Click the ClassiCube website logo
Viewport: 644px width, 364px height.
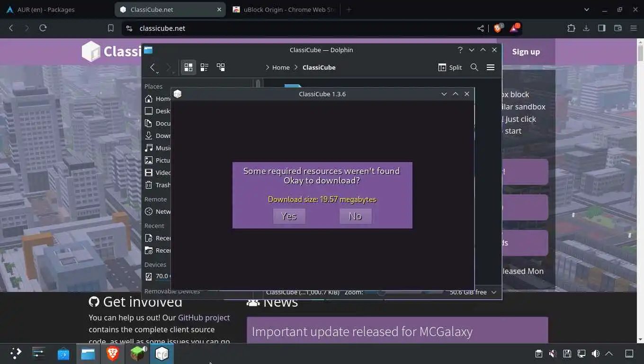tap(112, 51)
